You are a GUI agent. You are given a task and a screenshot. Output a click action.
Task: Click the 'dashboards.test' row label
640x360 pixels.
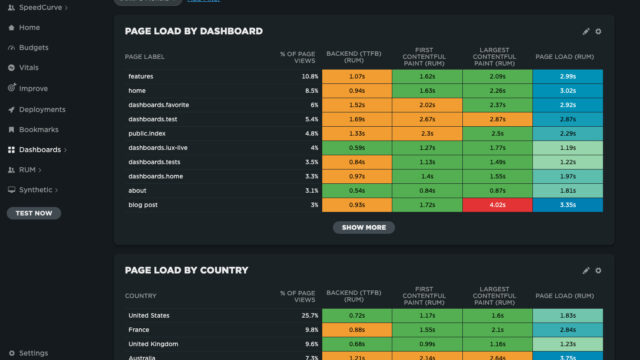tap(153, 119)
